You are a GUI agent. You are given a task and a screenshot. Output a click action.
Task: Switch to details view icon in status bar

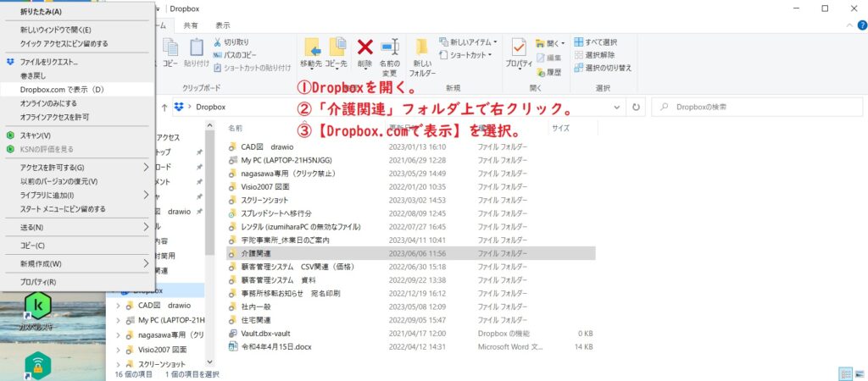pyautogui.click(x=843, y=373)
